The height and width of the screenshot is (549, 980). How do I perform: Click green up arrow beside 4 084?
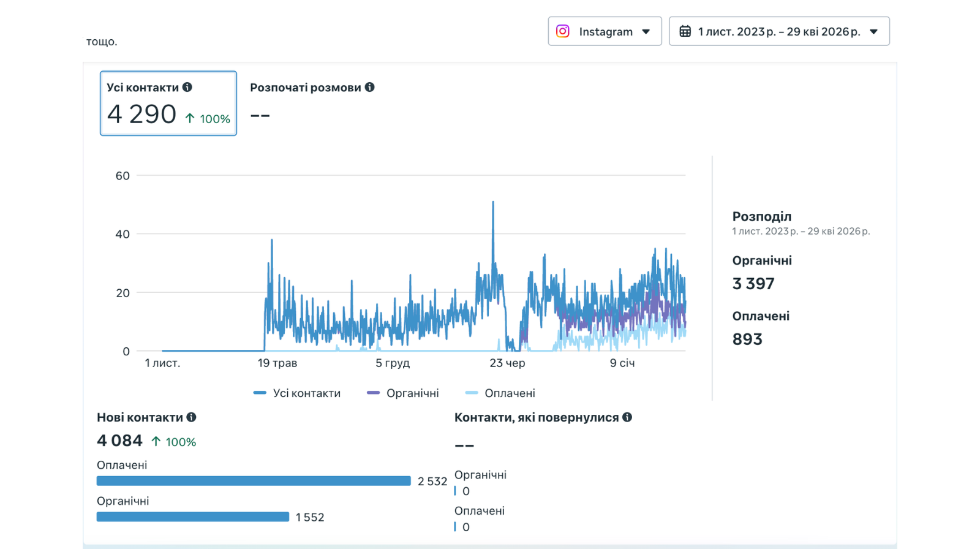point(156,441)
